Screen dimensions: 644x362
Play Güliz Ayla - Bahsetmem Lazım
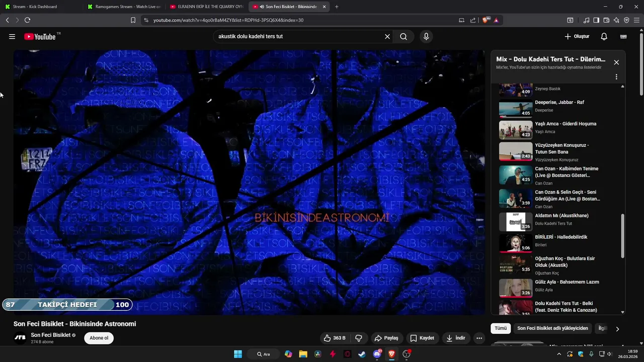557,288
